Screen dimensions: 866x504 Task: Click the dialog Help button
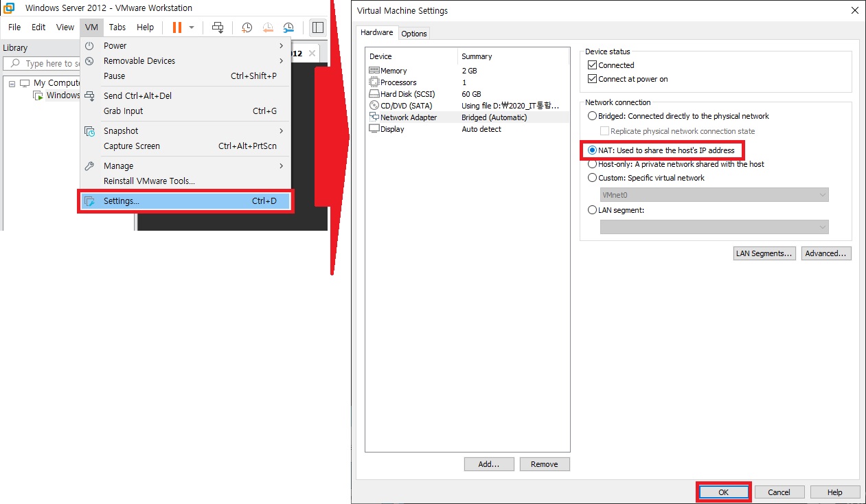pos(834,492)
